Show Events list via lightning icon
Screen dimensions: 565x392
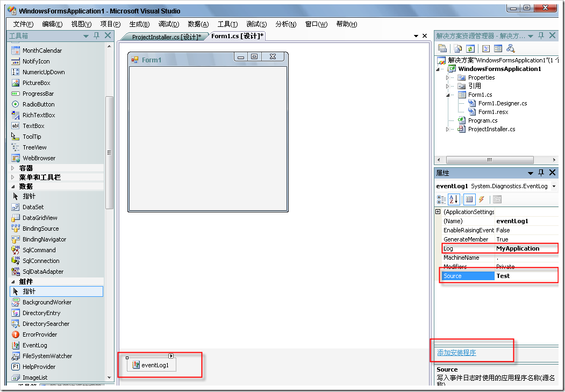pyautogui.click(x=481, y=199)
